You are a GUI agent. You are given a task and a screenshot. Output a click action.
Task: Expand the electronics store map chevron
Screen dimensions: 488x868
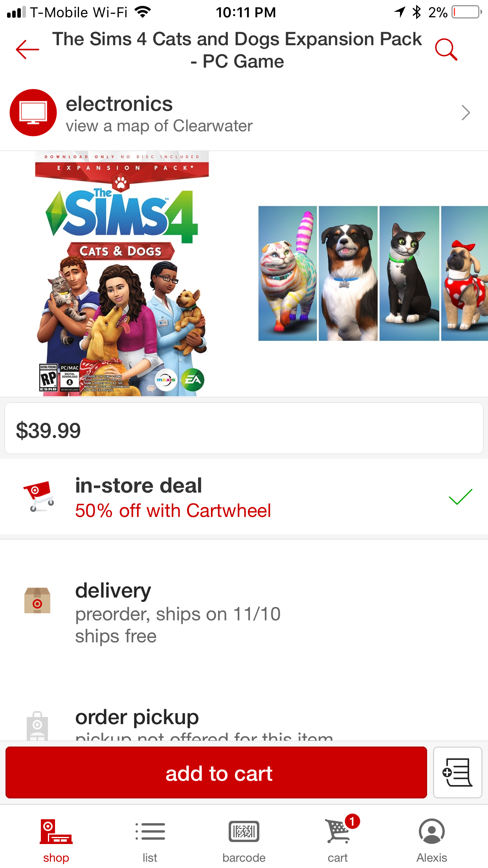pos(466,113)
